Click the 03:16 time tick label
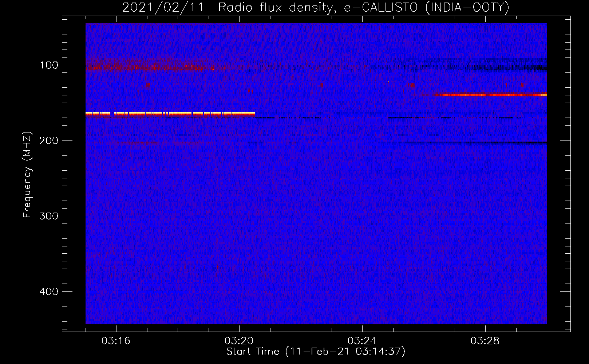 point(116,341)
